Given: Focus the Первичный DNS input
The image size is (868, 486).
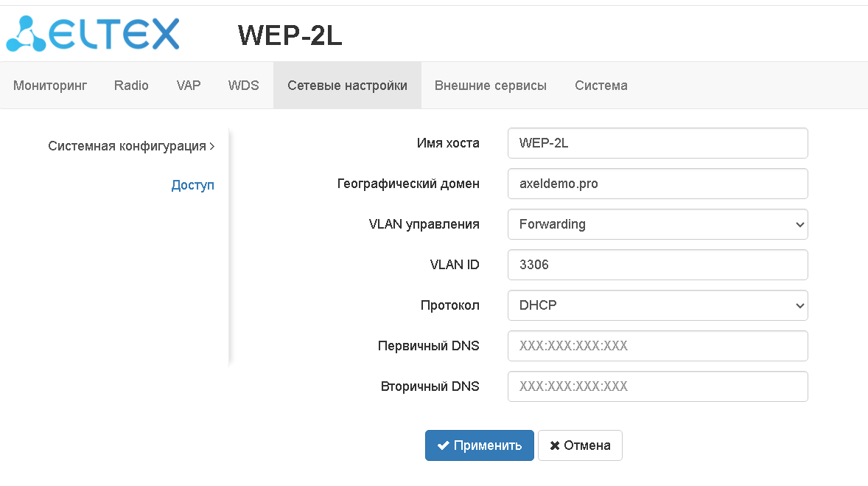Looking at the screenshot, I should (657, 346).
